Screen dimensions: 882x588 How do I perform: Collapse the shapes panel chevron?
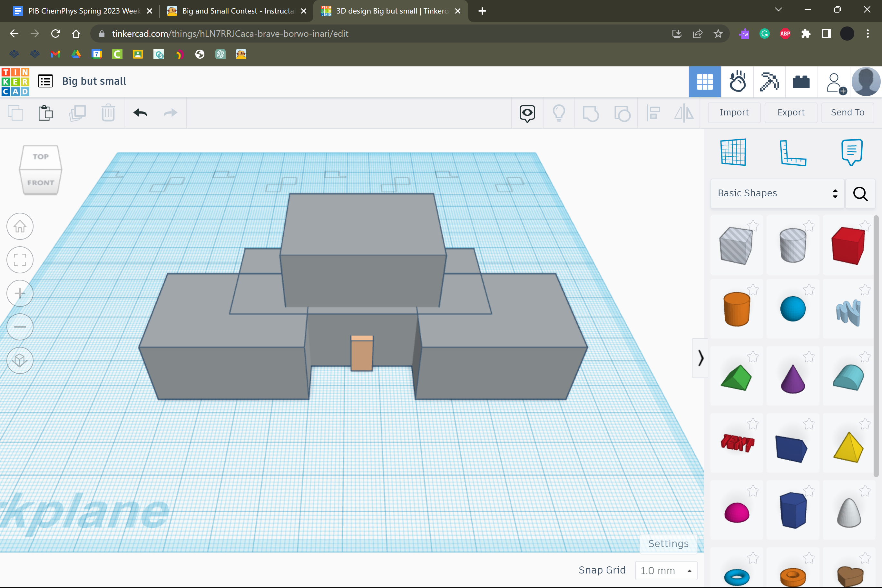point(700,358)
